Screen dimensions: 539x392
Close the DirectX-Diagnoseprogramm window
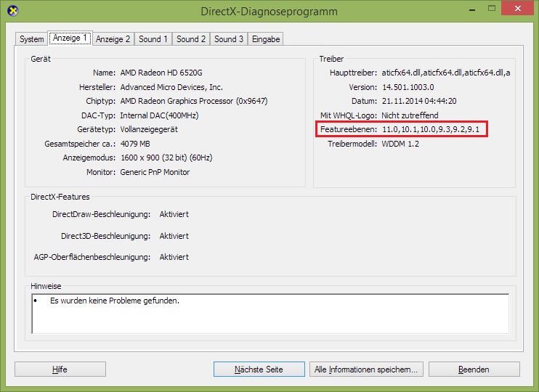click(x=517, y=9)
